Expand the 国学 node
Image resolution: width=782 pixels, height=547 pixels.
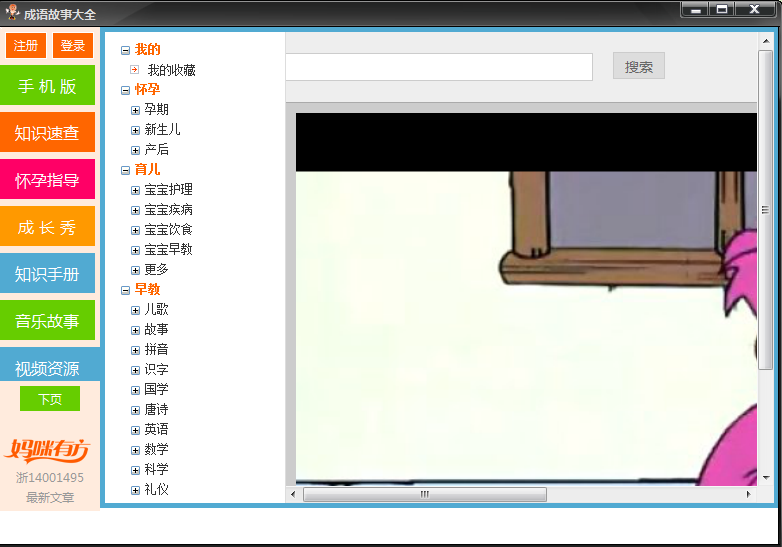pyautogui.click(x=135, y=390)
